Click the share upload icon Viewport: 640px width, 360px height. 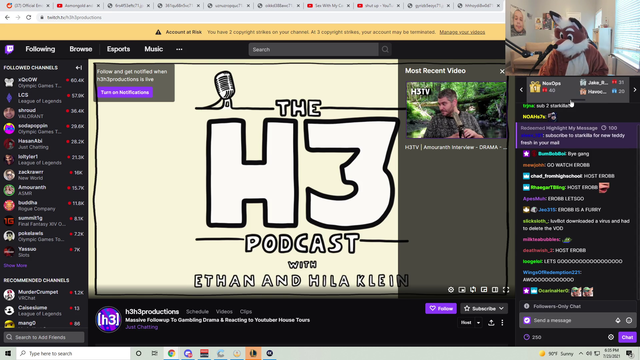tap(491, 323)
